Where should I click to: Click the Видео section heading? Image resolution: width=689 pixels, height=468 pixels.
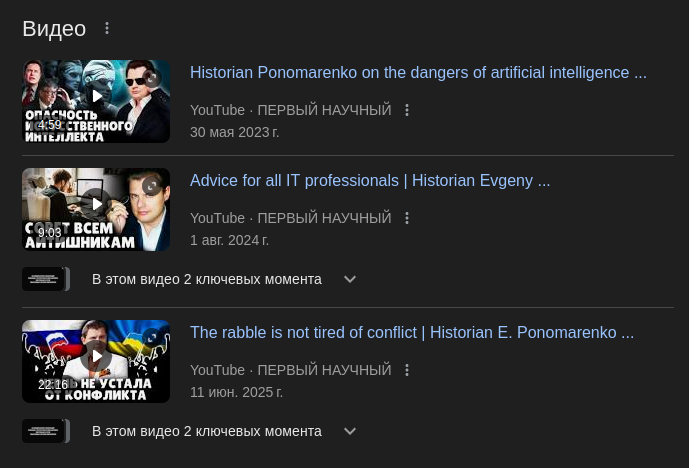(54, 29)
